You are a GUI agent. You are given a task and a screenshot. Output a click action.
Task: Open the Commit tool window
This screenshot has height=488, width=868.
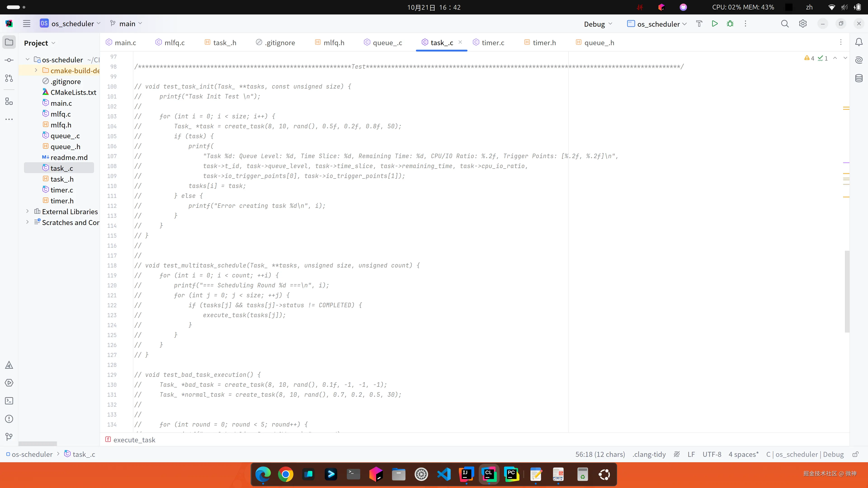click(x=9, y=60)
